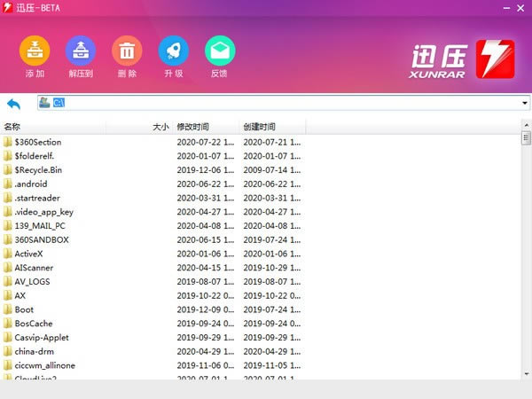532x399 pixels.
Task: Click the Casvip-Applet folder name
Action: point(42,338)
